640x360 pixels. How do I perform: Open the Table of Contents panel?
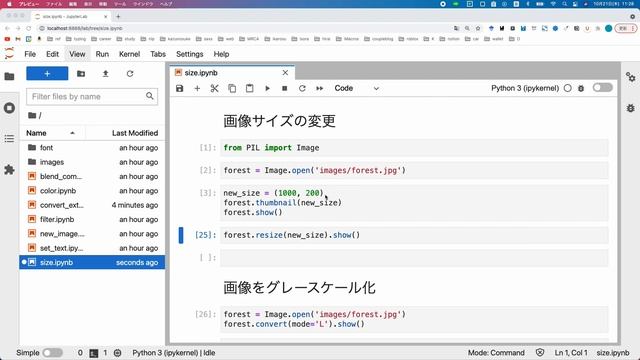[9, 139]
